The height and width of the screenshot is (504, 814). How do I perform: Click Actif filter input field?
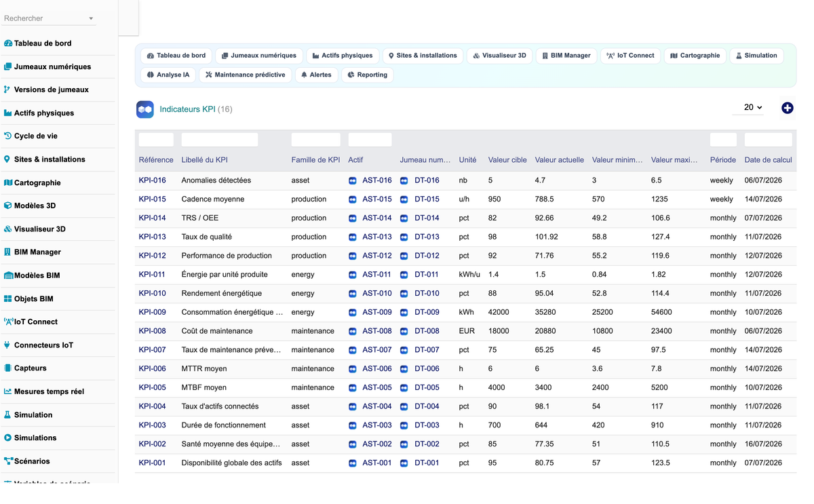pos(370,140)
